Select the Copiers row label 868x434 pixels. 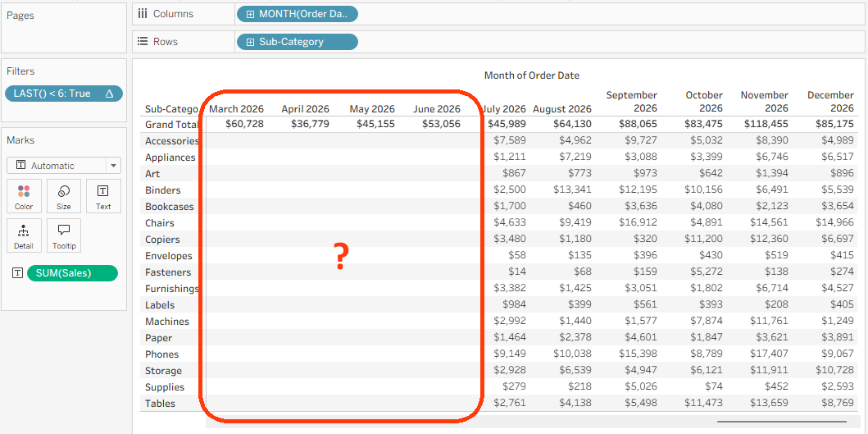162,240
